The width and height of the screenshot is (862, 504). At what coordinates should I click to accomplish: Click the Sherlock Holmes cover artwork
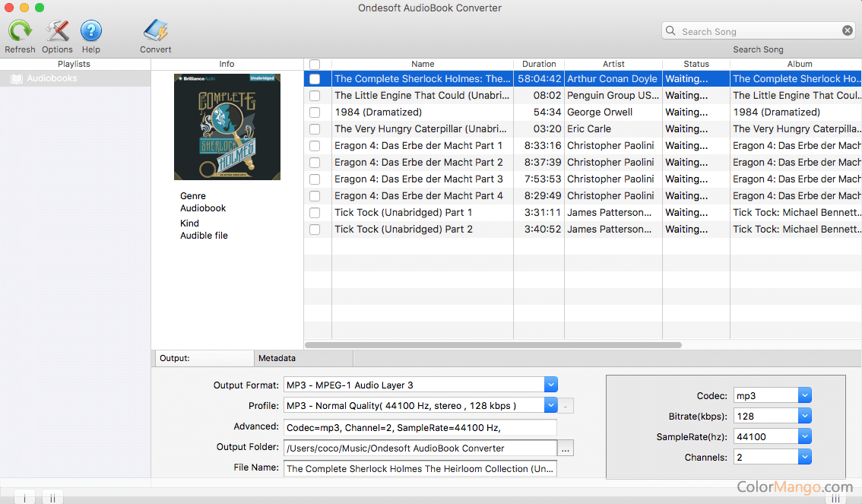tap(227, 126)
